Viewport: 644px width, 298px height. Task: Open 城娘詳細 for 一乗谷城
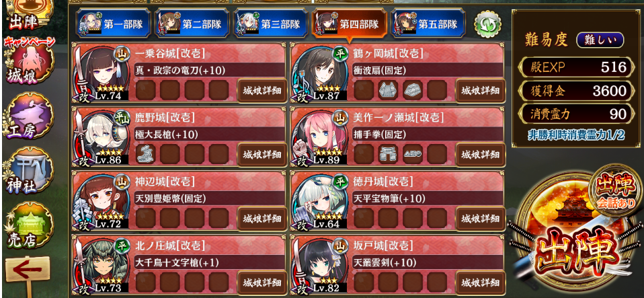pyautogui.click(x=262, y=90)
